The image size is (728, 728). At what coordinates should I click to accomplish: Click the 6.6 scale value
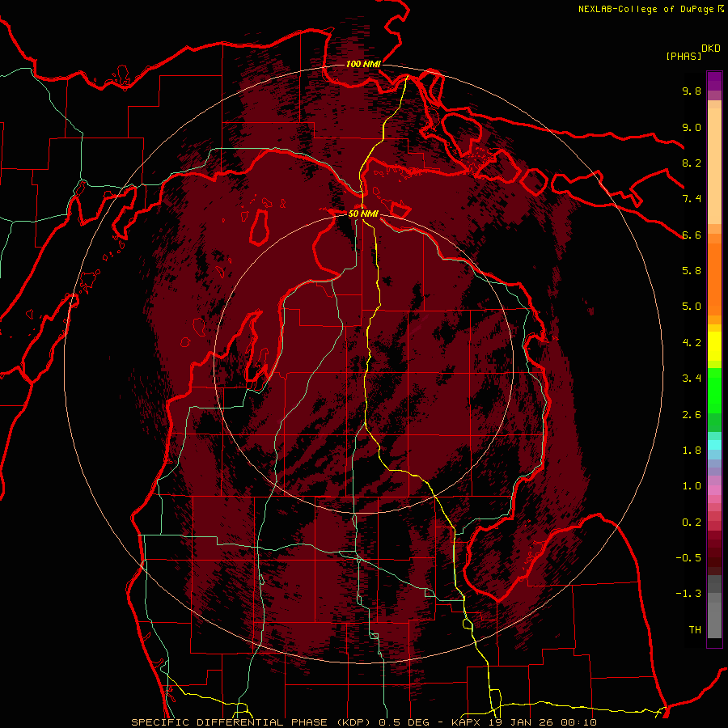tap(692, 235)
